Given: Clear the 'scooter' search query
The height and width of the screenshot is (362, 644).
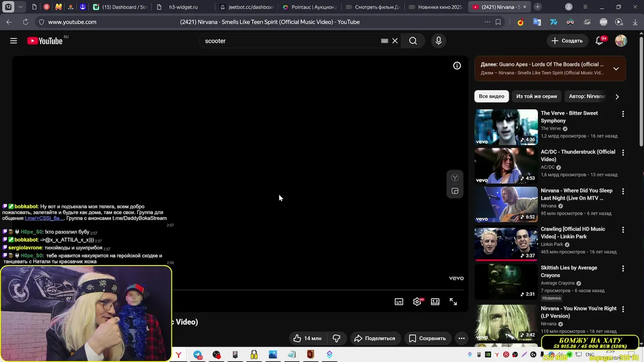Looking at the screenshot, I should [x=395, y=41].
